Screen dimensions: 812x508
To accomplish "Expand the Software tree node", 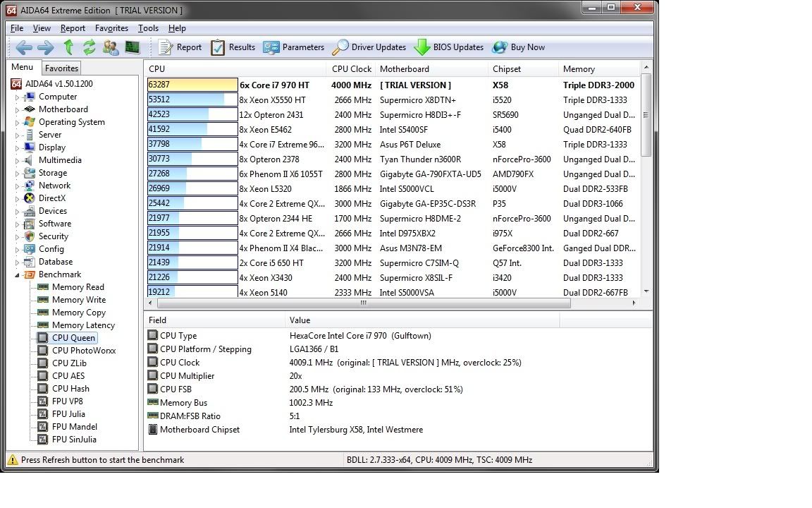I will click(x=17, y=224).
